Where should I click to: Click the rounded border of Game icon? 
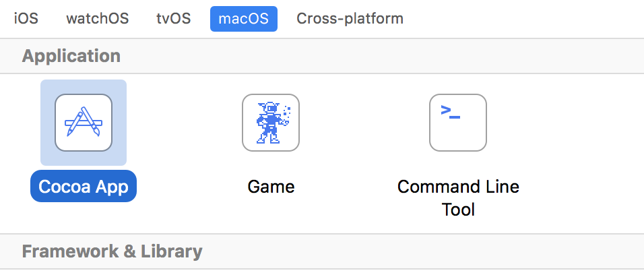pyautogui.click(x=243, y=123)
